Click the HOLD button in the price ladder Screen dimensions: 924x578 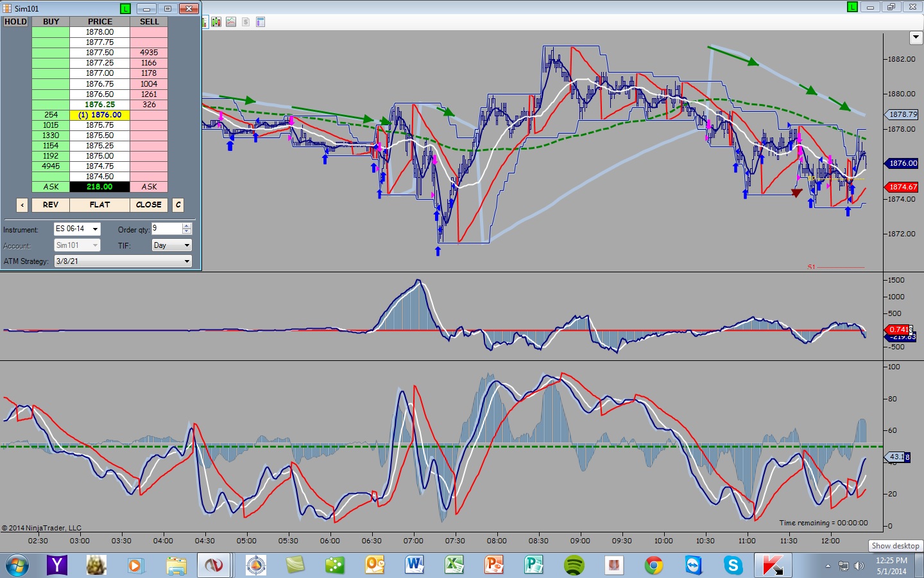(x=16, y=22)
